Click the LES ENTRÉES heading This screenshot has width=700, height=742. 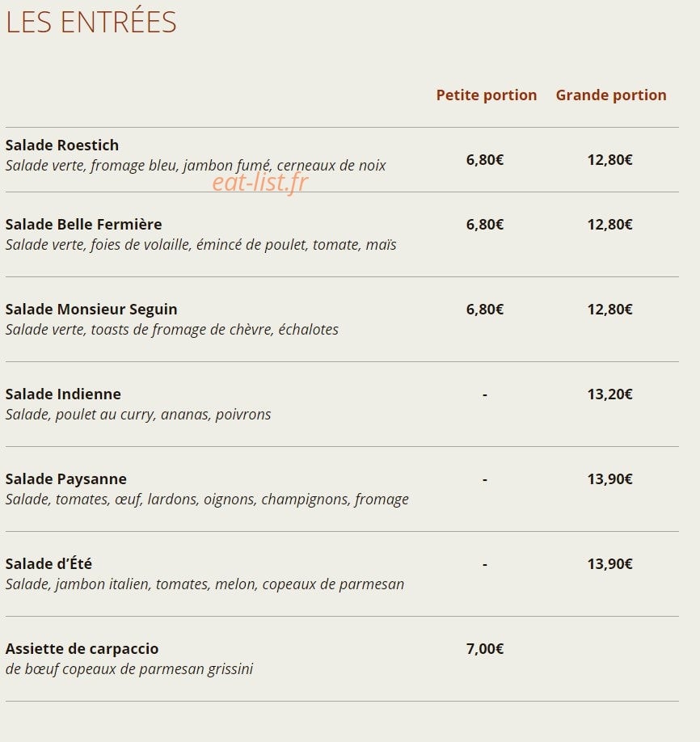coord(91,21)
